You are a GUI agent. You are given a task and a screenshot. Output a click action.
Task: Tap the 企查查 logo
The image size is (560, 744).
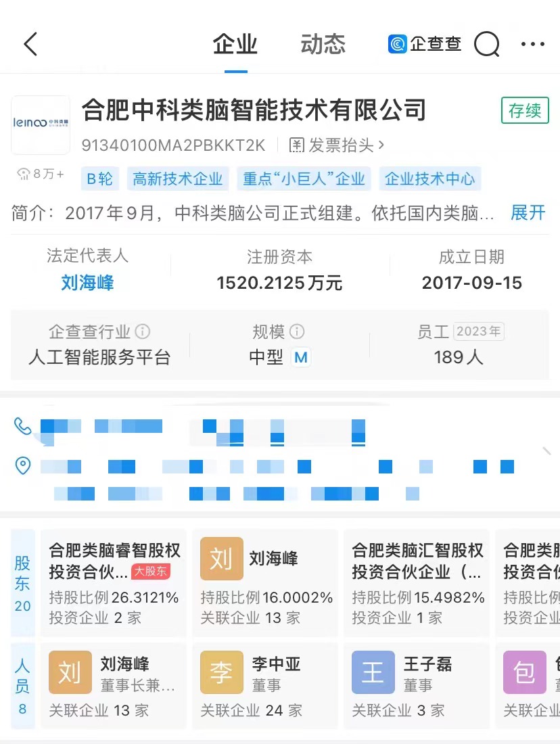click(424, 44)
